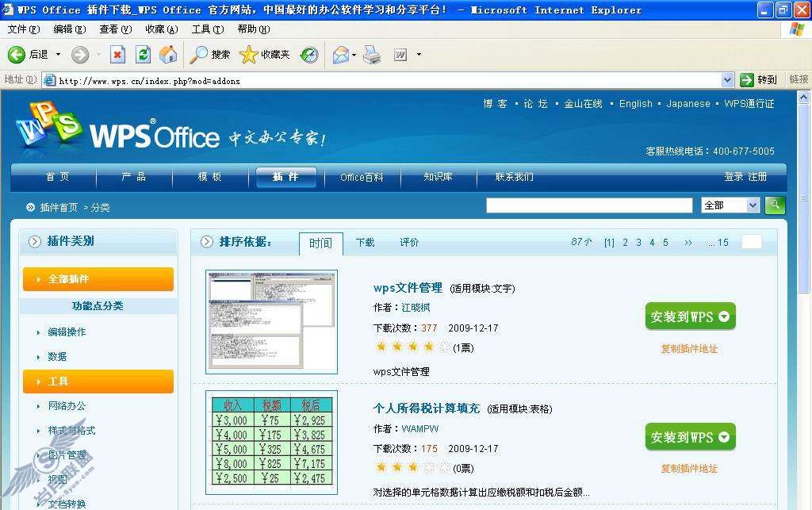Go to Office百科 navigation tab
The width and height of the screenshot is (812, 510).
362,177
